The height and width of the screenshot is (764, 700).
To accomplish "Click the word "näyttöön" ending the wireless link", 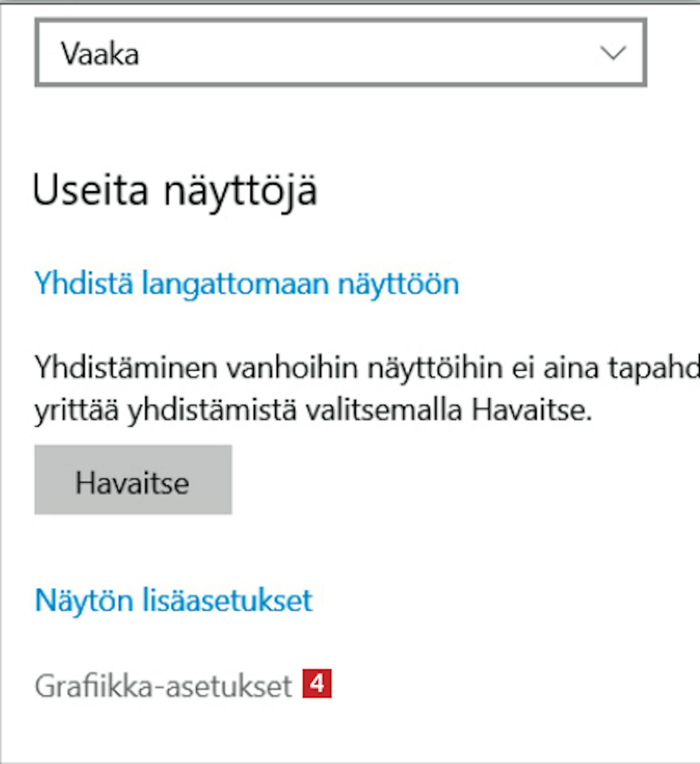I will pos(398,284).
